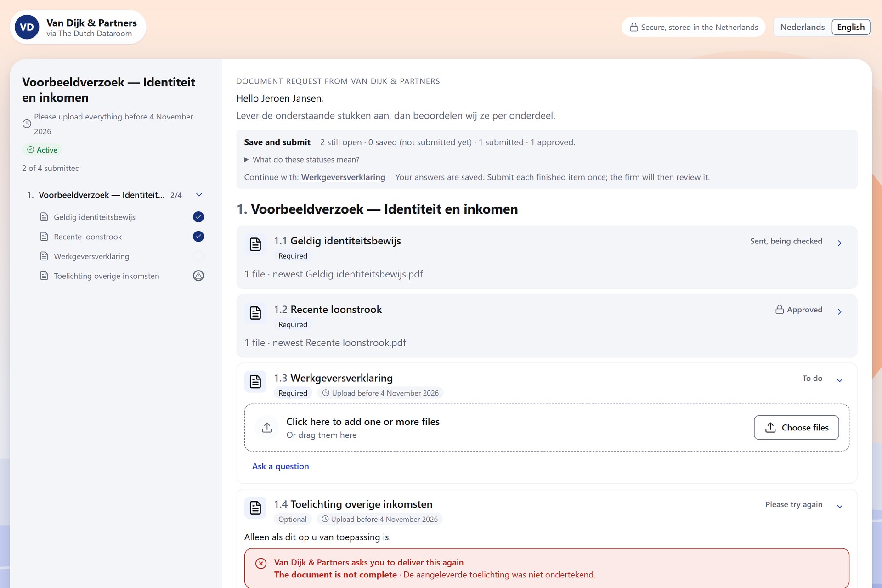Click the file icon of card 1.3 Werkgeversverklaring

click(255, 381)
